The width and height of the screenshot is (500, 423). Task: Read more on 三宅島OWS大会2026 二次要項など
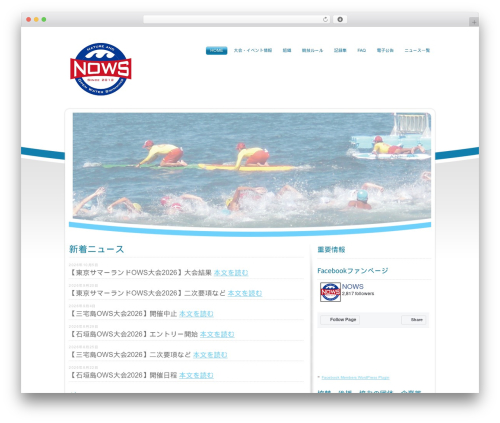pyautogui.click(x=210, y=355)
